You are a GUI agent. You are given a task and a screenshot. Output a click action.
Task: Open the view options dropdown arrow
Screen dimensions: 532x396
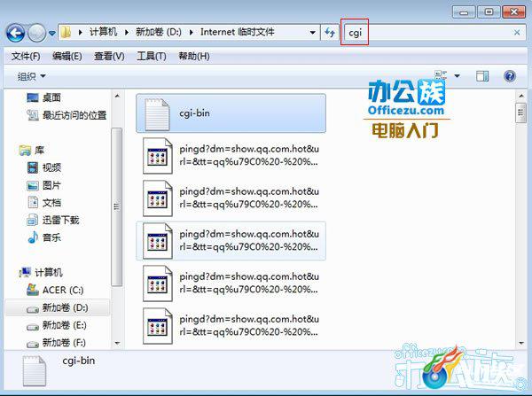tap(457, 75)
